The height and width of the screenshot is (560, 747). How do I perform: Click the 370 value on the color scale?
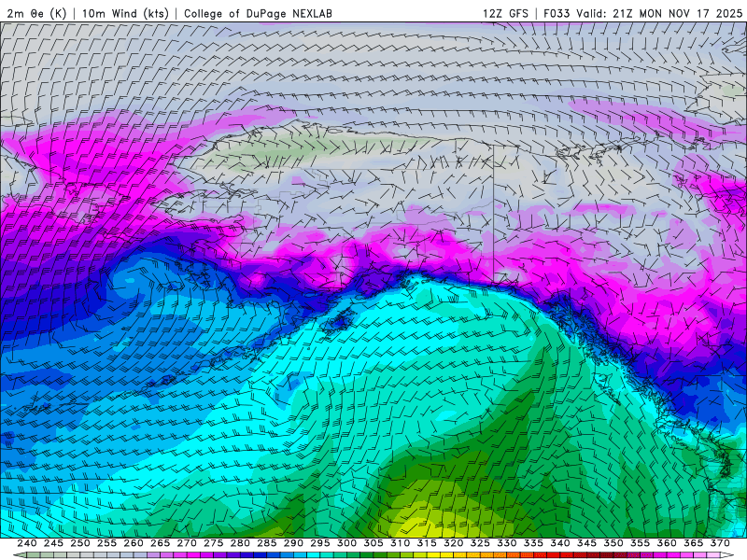[720, 543]
